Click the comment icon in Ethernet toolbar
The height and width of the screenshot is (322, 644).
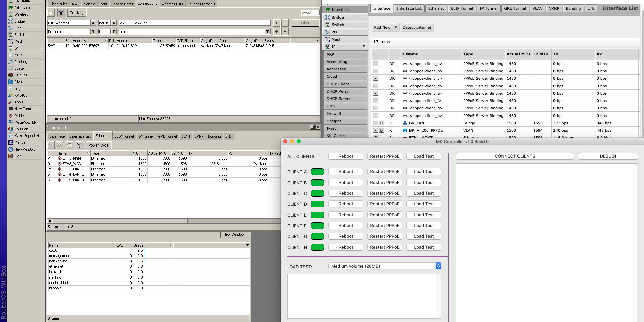[x=69, y=145]
